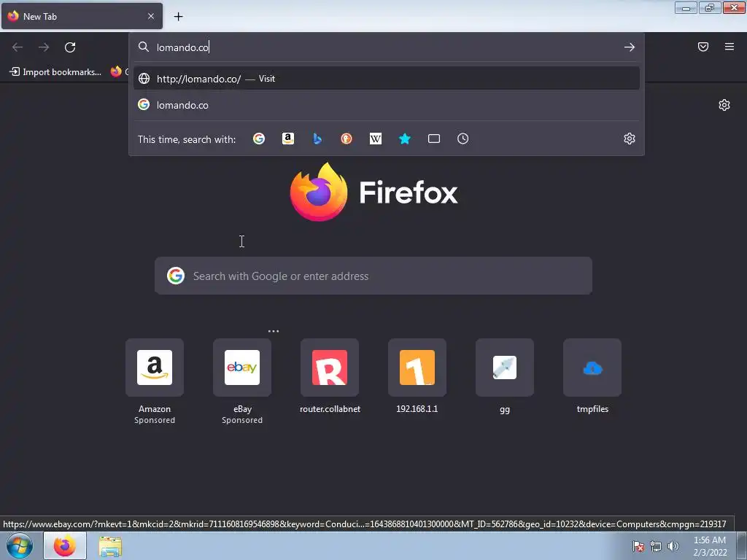This screenshot has width=747, height=560.
Task: Close the New Tab tab
Action: [x=150, y=16]
